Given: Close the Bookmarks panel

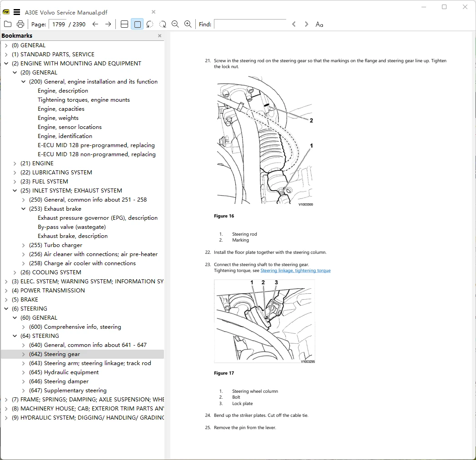Looking at the screenshot, I should tap(160, 36).
